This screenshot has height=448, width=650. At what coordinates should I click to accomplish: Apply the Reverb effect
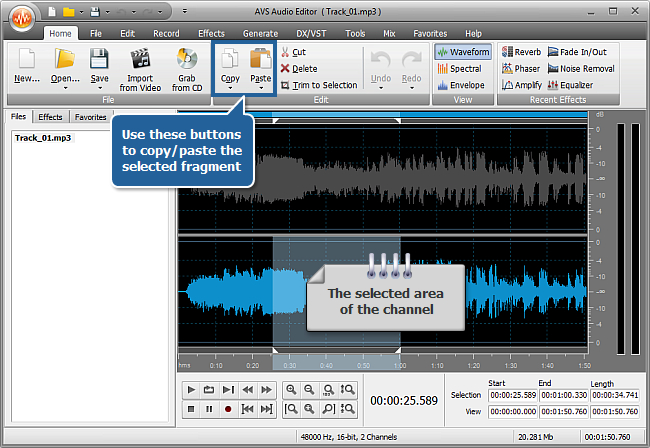point(521,52)
